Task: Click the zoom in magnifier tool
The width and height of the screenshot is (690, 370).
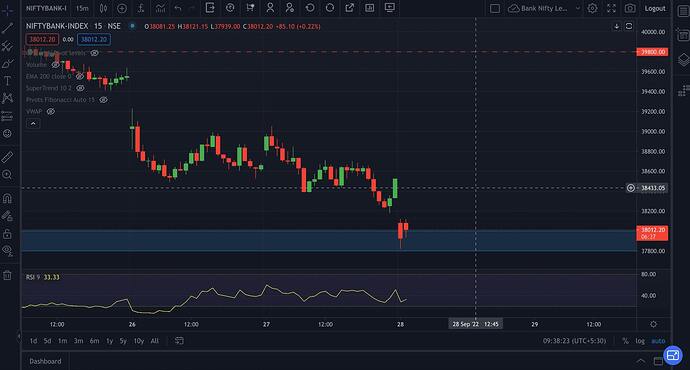Action: coord(7,175)
